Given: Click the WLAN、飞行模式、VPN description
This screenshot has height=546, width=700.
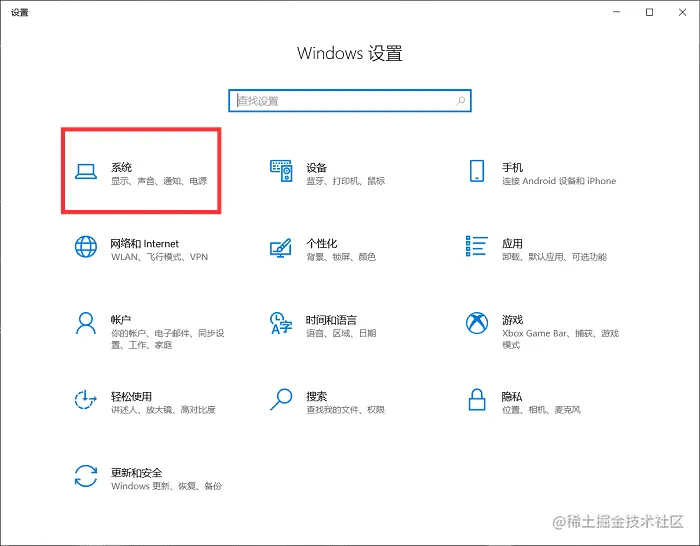Looking at the screenshot, I should [159, 257].
